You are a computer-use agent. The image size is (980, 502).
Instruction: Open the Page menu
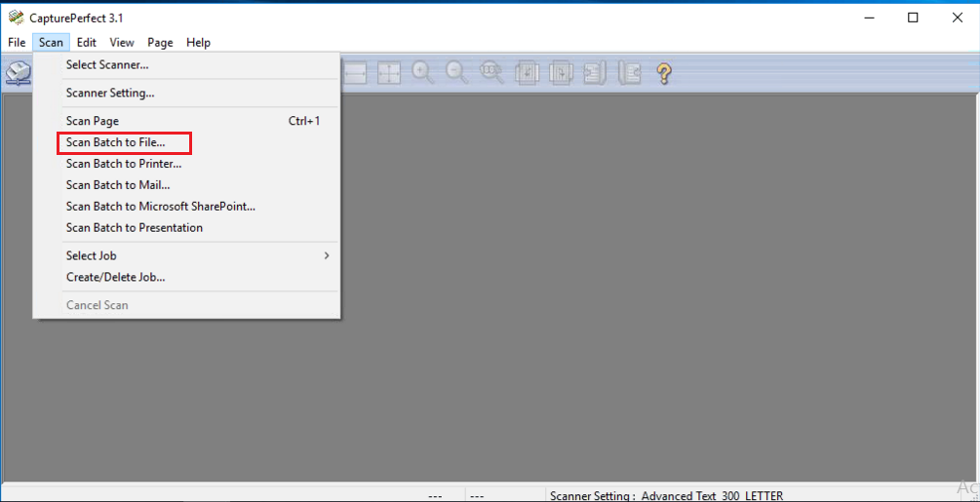click(160, 43)
